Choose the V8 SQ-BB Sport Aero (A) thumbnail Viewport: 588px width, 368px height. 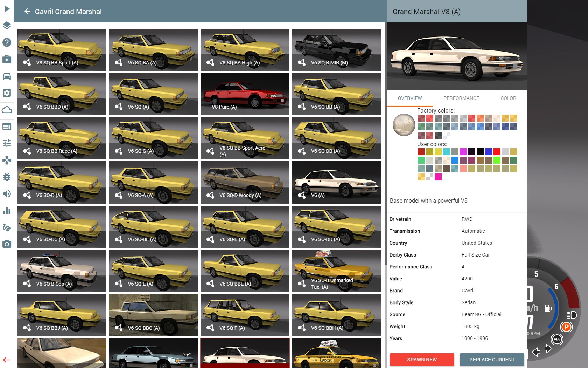(x=245, y=138)
